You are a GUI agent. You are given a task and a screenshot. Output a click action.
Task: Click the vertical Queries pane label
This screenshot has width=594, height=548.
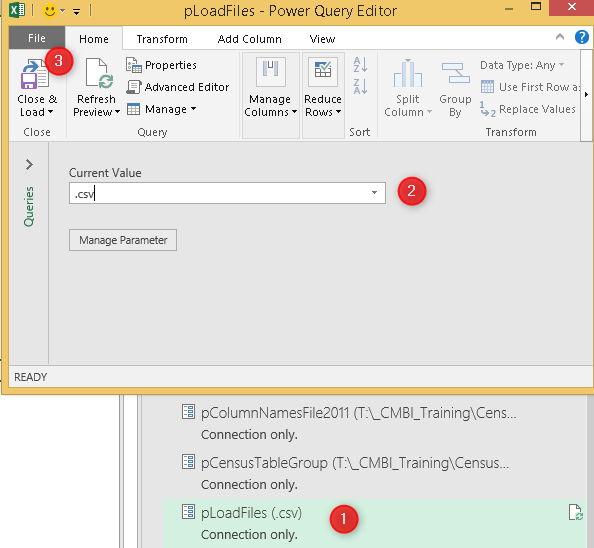(x=29, y=206)
